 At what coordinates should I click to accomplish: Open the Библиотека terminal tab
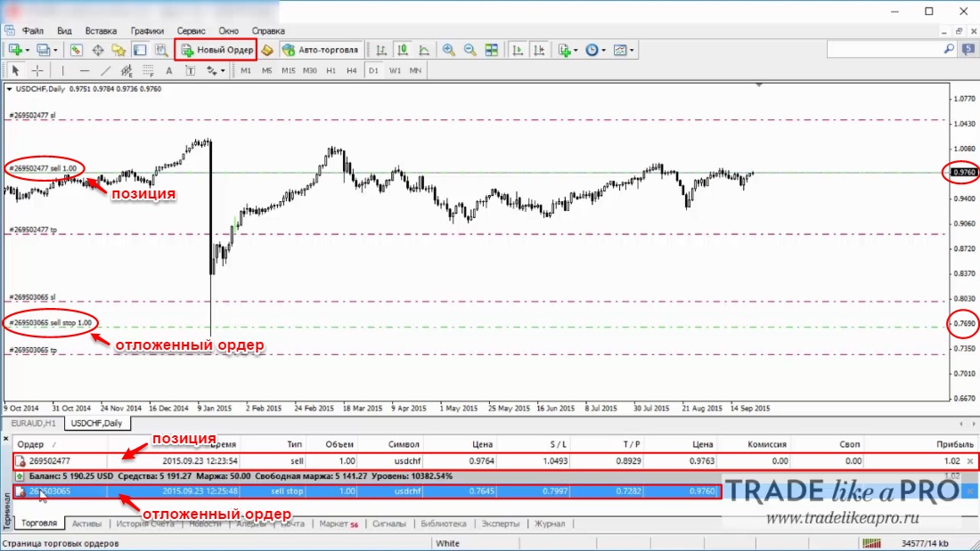(x=443, y=523)
